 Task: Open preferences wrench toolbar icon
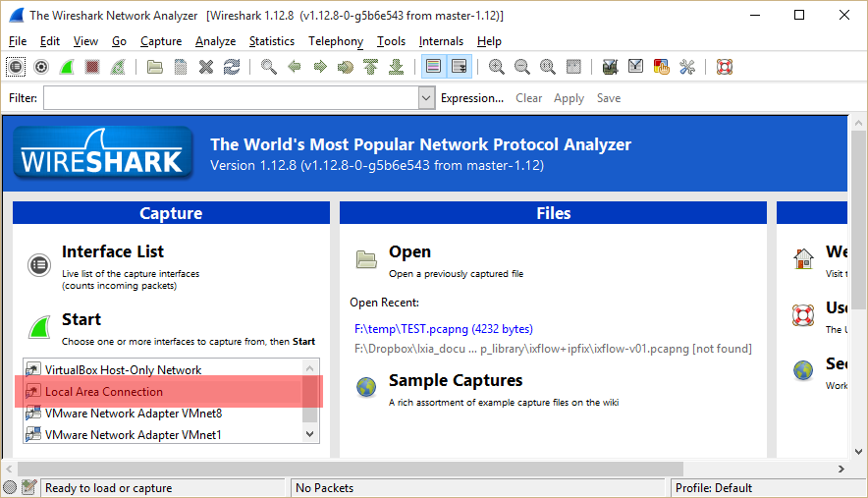point(687,67)
